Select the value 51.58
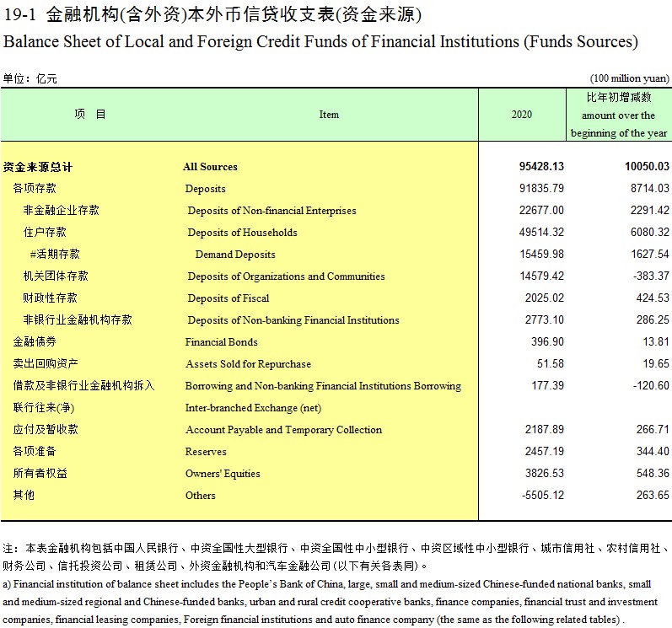 pos(551,363)
